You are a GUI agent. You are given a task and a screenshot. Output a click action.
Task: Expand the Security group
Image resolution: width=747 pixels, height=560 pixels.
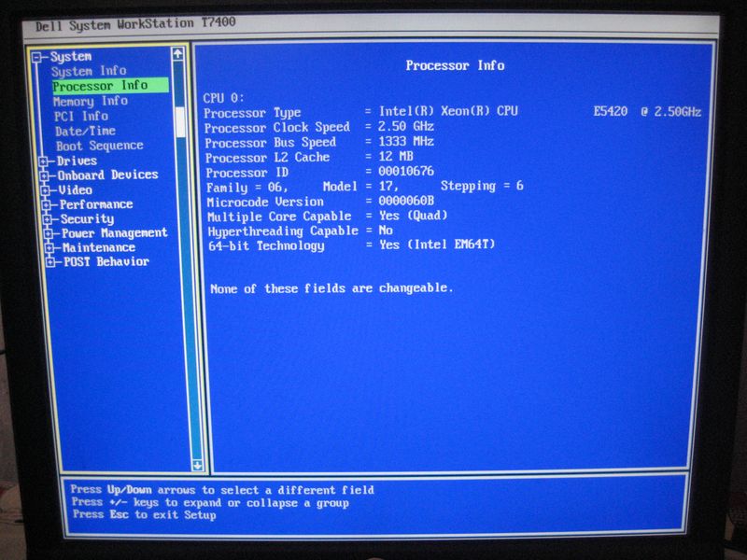(48, 219)
